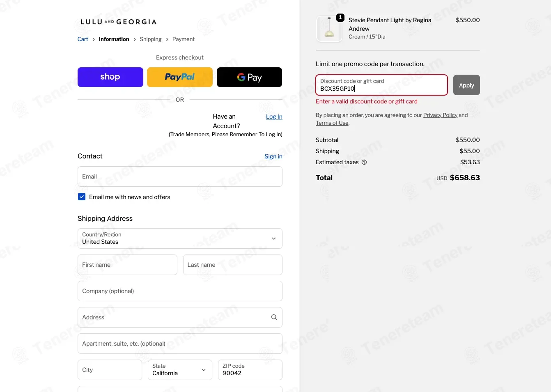551x392 pixels.
Task: Focus the Last name field
Action: (233, 265)
